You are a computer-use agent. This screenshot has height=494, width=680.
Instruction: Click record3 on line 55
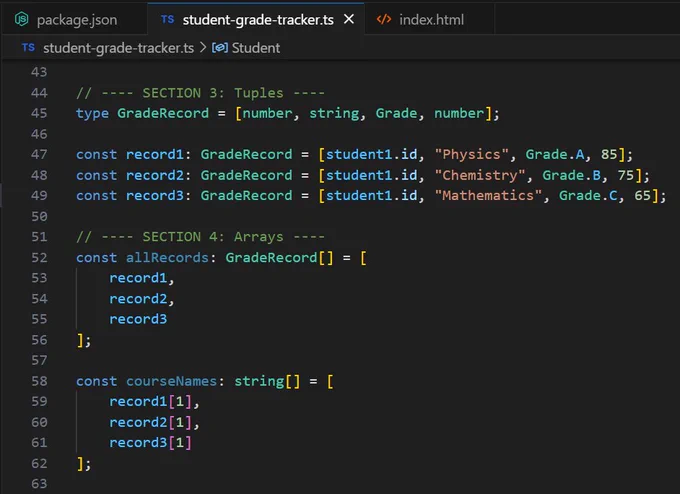tap(138, 319)
